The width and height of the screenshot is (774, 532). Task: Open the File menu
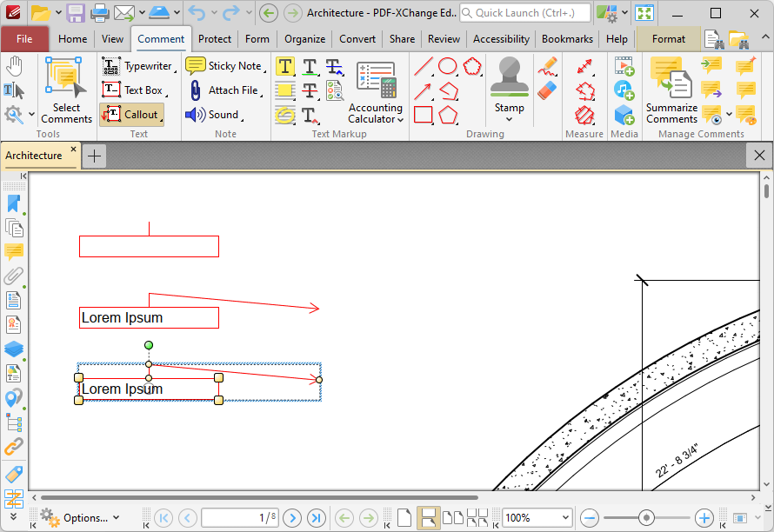tap(24, 39)
